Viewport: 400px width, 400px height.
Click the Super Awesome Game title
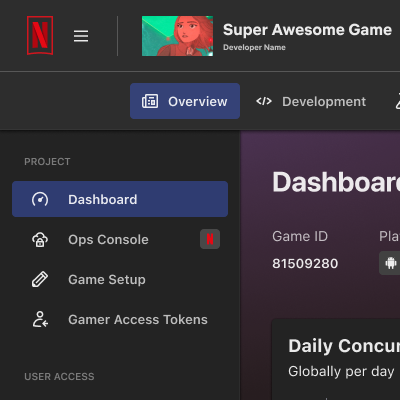click(307, 30)
